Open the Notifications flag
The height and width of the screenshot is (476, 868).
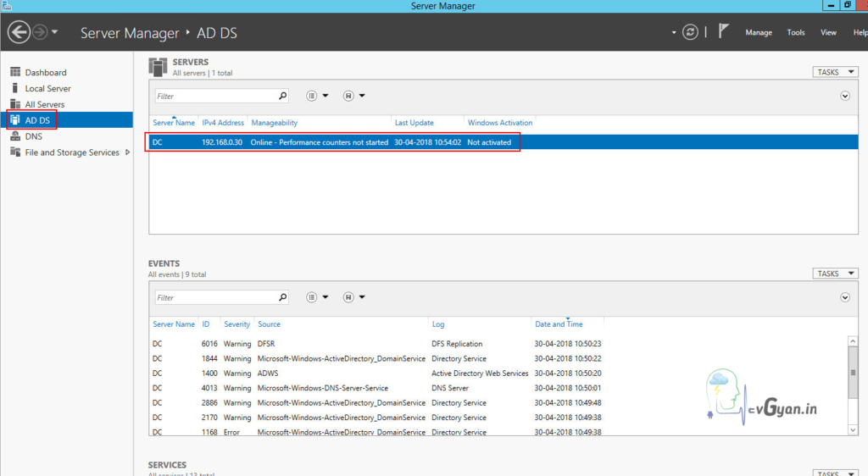(723, 32)
